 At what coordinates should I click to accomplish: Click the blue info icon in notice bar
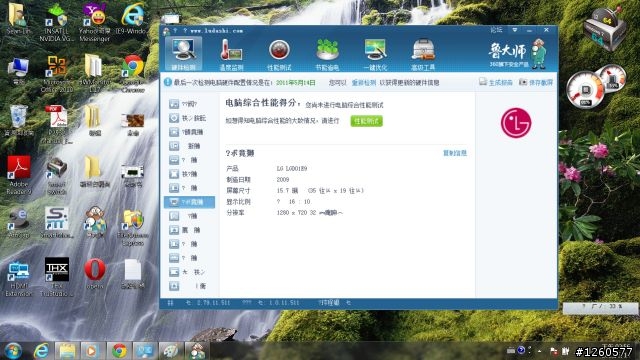click(x=167, y=82)
